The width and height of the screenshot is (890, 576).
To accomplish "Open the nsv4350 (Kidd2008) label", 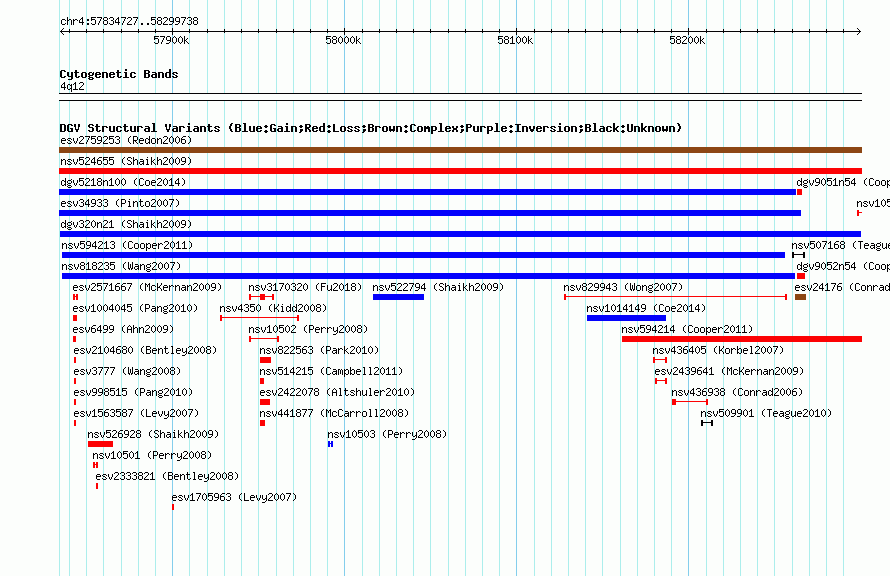I will pos(273,308).
